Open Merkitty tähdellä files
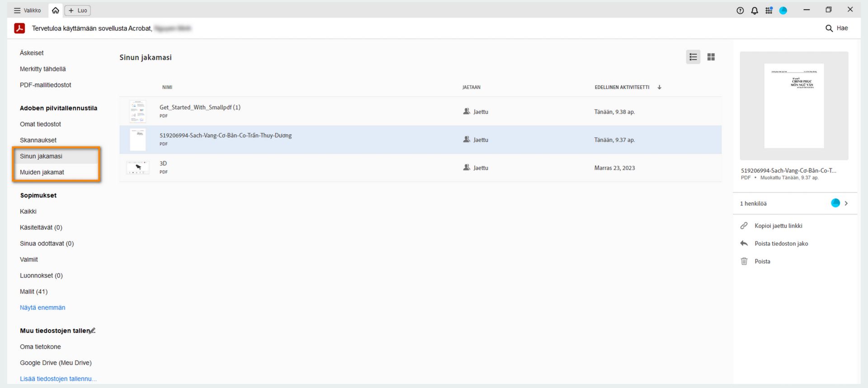This screenshot has width=868, height=388. pyautogui.click(x=43, y=69)
